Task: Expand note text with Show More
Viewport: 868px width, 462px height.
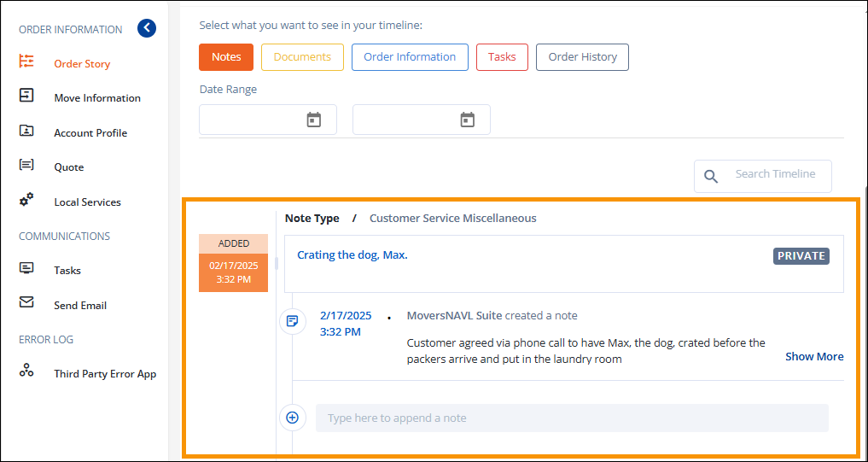Action: (814, 357)
